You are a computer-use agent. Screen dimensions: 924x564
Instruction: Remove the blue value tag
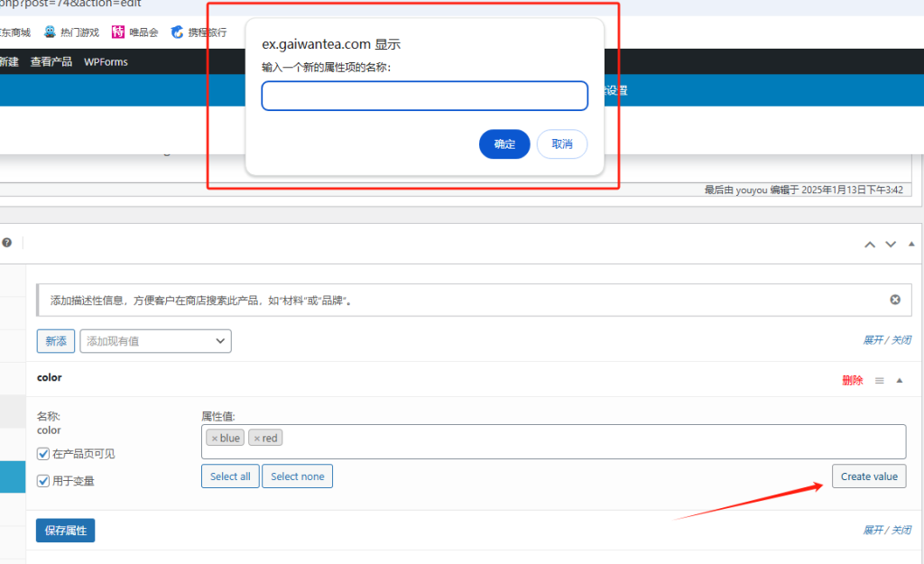(x=215, y=437)
